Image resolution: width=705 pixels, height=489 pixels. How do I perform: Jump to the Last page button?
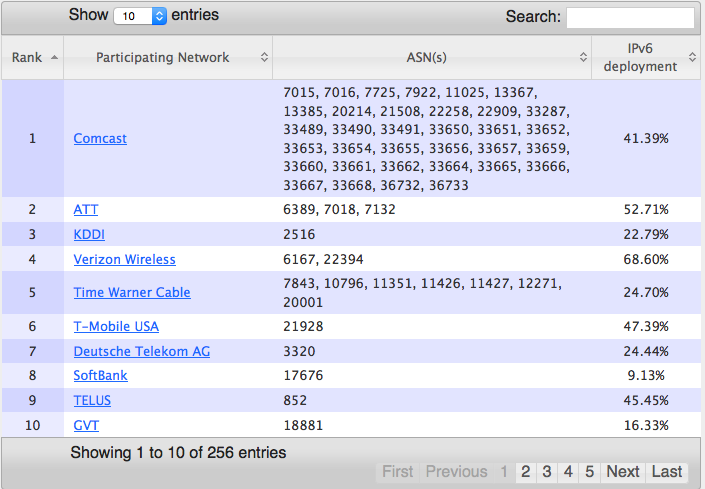667,472
